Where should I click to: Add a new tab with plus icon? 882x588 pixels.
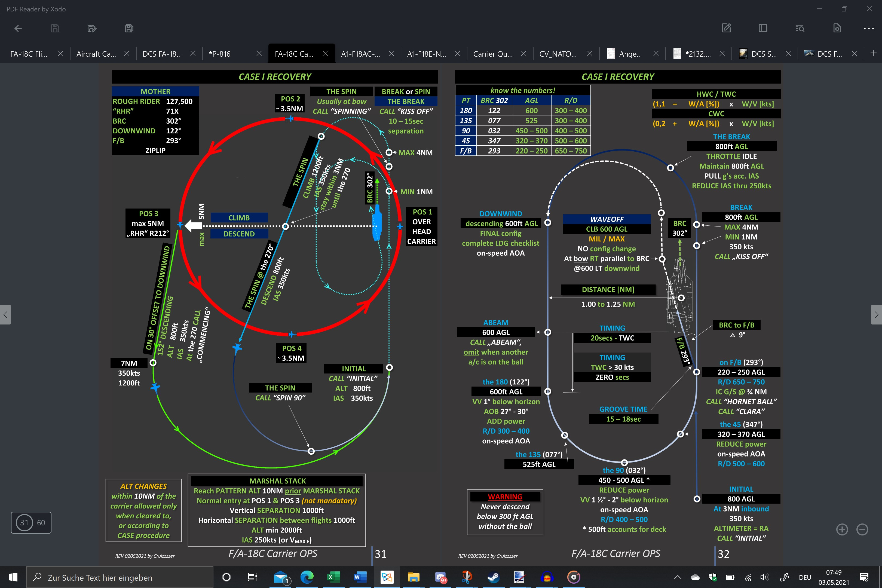click(x=873, y=53)
